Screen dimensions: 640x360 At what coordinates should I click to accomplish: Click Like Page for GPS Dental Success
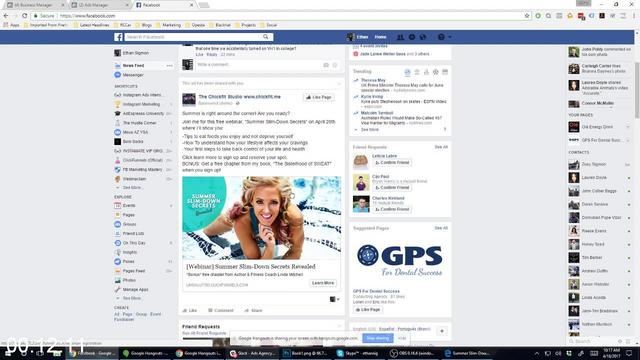click(368, 310)
